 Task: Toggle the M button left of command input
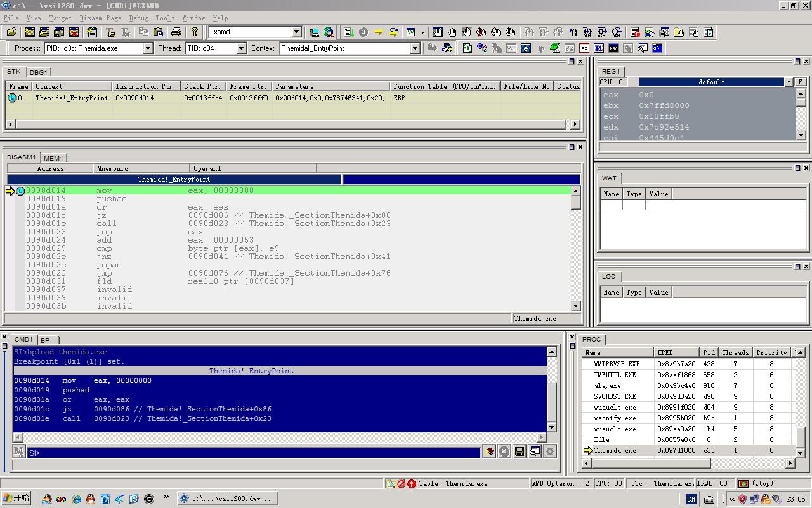[x=19, y=451]
